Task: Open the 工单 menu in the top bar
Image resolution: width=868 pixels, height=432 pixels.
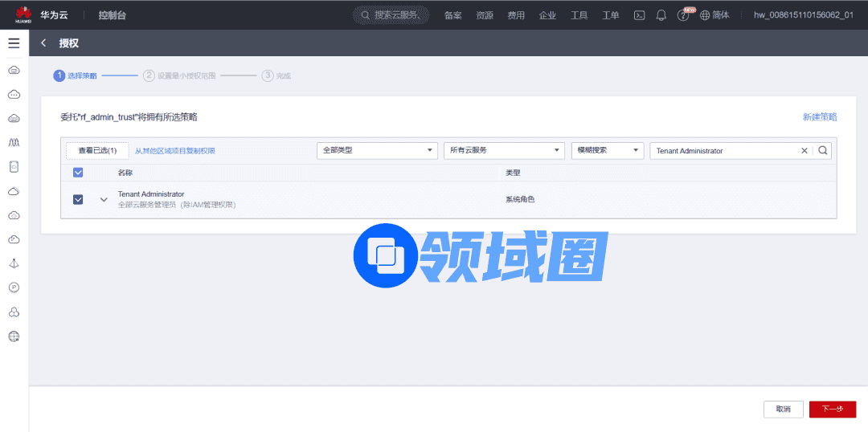Action: 611,15
